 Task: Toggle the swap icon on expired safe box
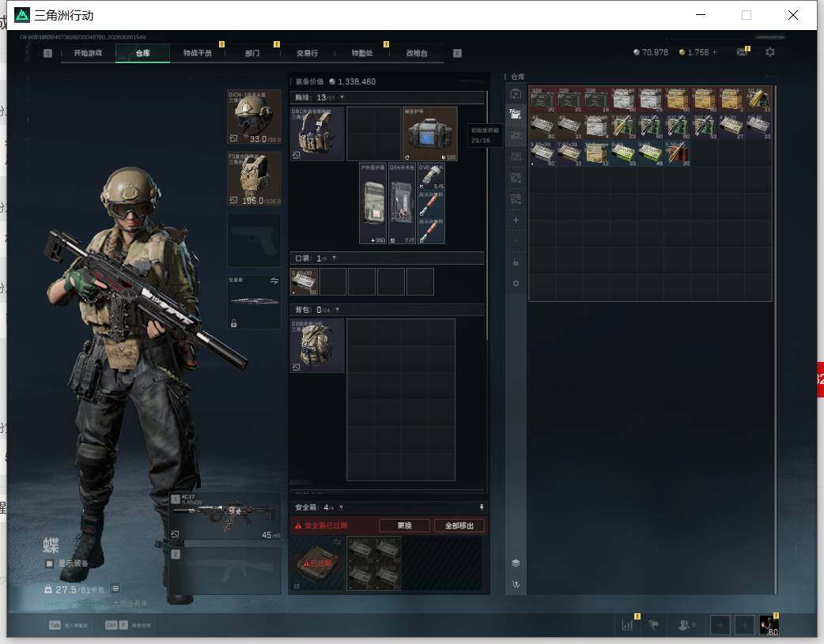[x=338, y=541]
